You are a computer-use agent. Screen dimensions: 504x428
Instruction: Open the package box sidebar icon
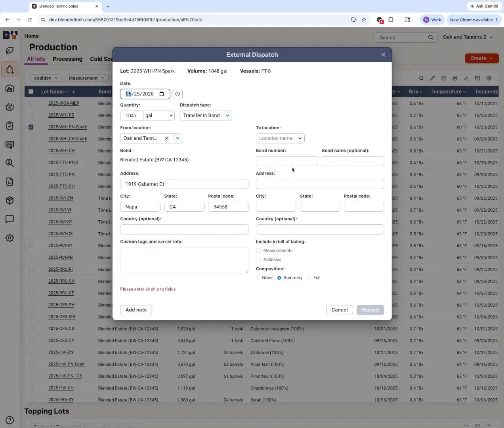10,201
